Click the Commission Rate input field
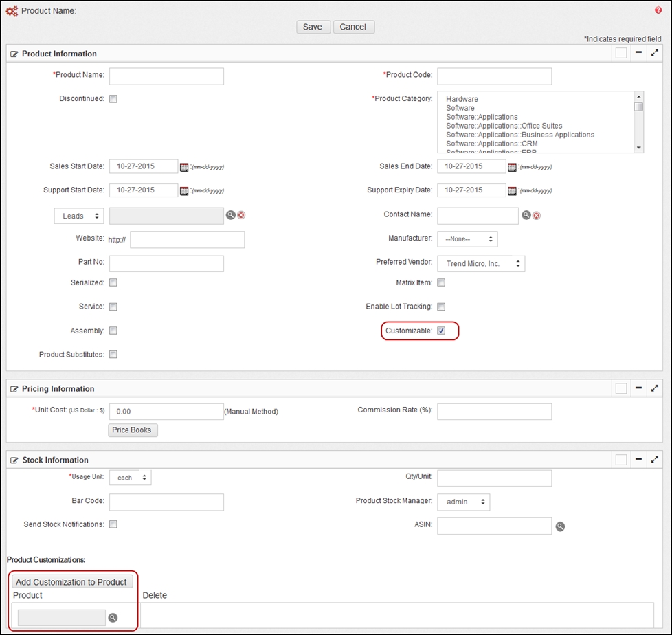Image resolution: width=672 pixels, height=635 pixels. pyautogui.click(x=494, y=412)
